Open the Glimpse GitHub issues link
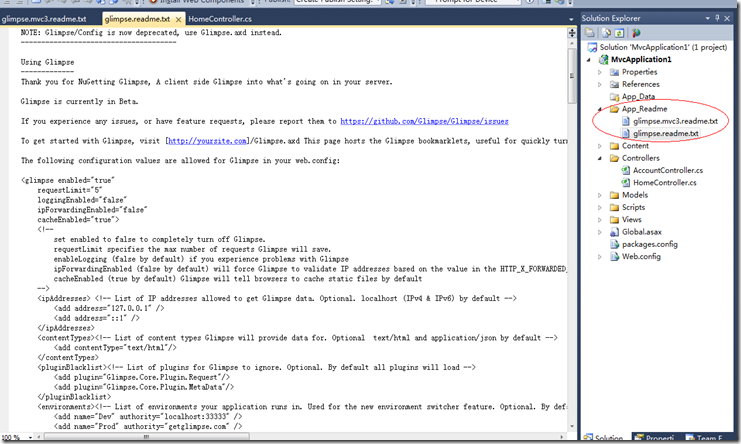This screenshot has width=741, height=444. tap(424, 121)
